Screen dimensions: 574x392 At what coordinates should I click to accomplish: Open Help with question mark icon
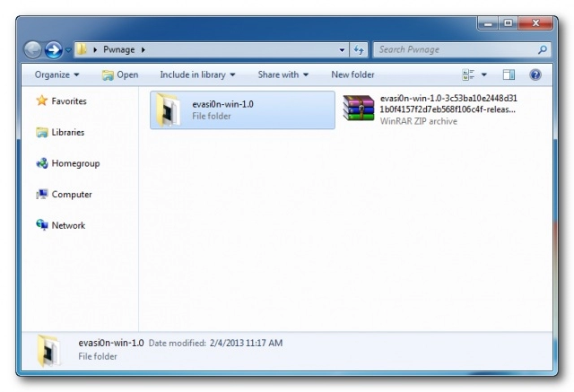pos(535,74)
